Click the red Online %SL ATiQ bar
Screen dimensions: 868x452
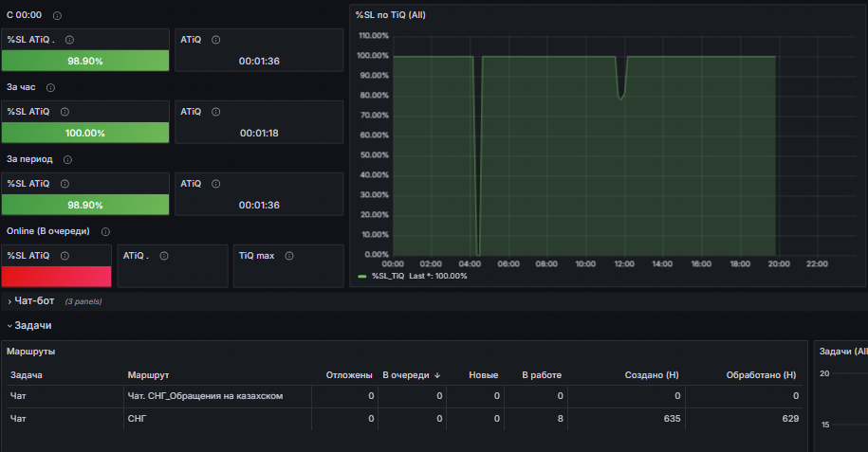[57, 277]
